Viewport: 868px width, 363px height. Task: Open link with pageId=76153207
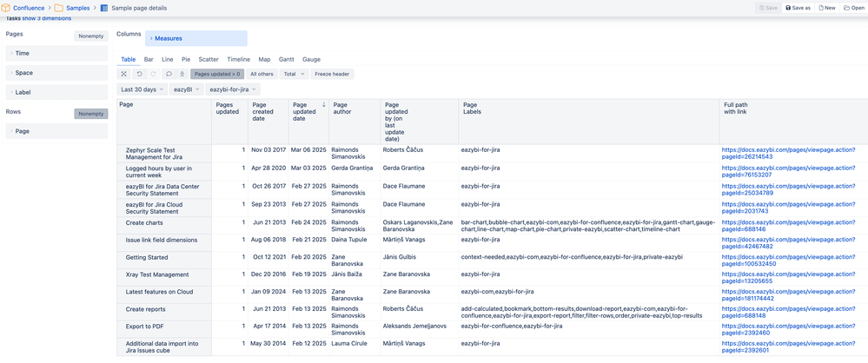[x=788, y=171]
